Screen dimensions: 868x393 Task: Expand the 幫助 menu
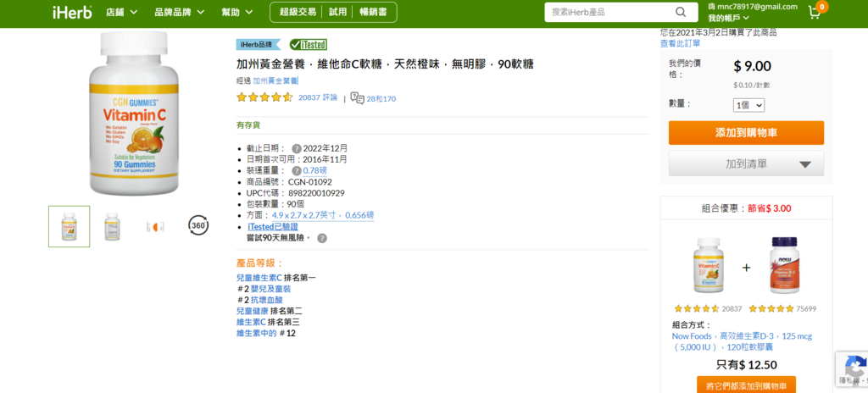pos(237,12)
